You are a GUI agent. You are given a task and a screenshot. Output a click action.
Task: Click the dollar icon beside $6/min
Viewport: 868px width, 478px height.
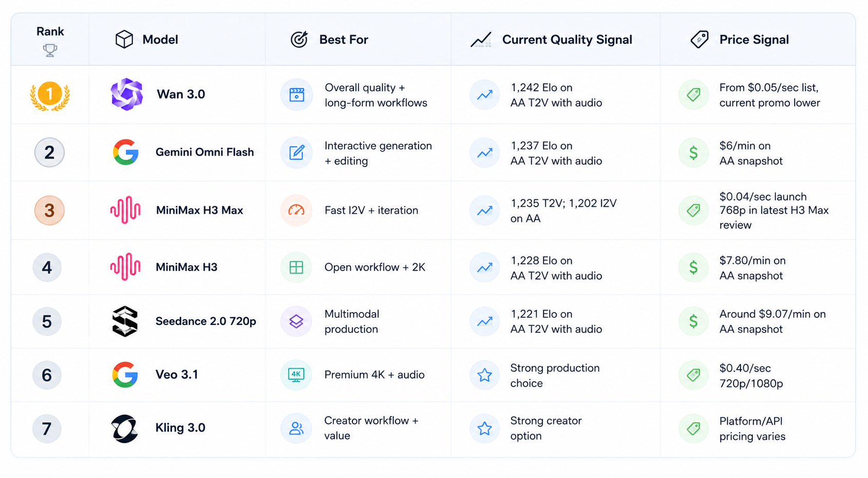tap(693, 152)
